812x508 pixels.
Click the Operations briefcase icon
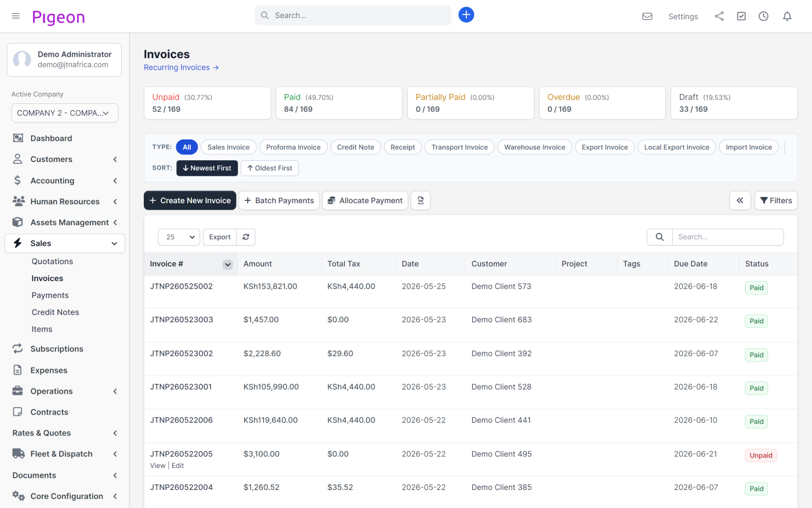(18, 391)
